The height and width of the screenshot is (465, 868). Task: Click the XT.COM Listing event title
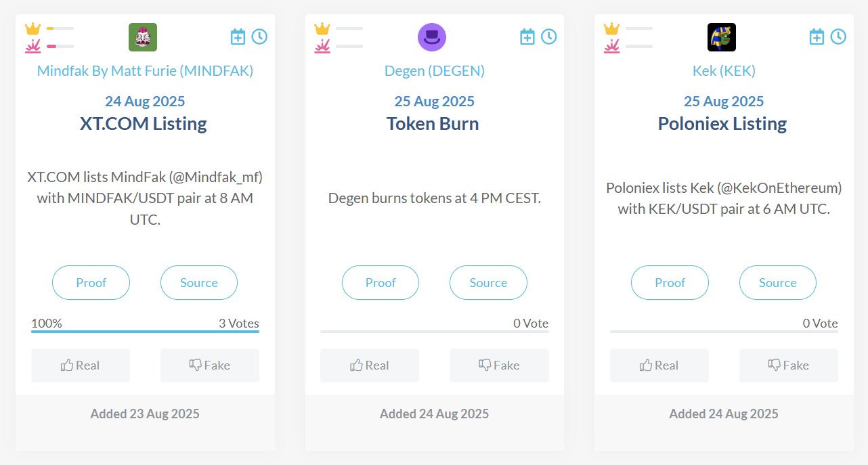click(143, 124)
